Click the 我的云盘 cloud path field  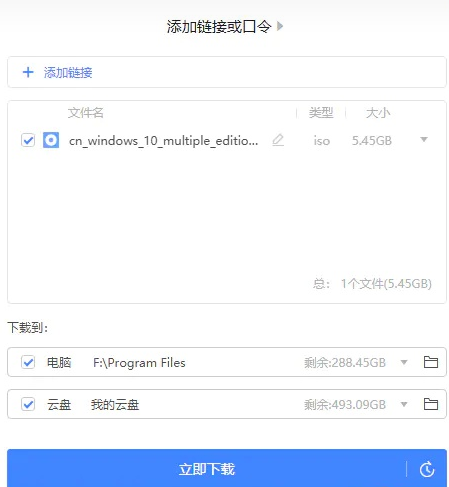click(x=115, y=405)
